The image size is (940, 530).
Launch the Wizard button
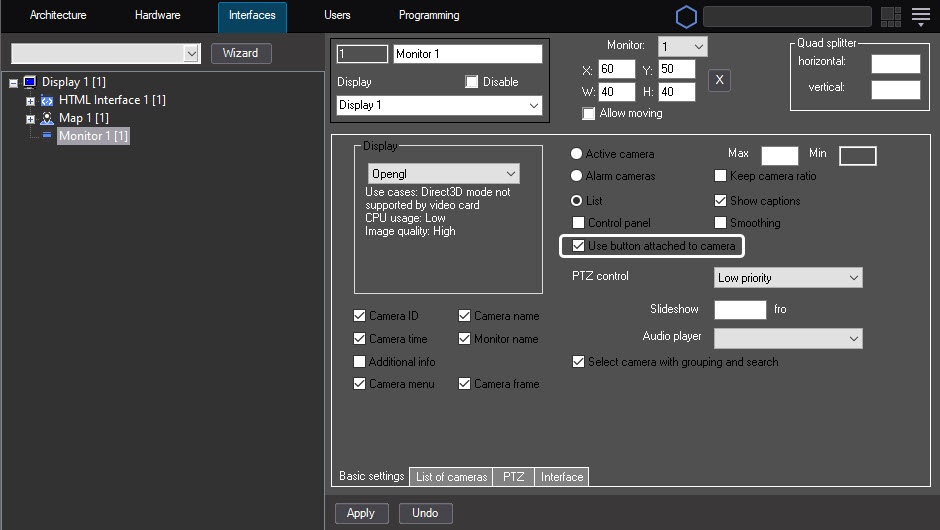click(240, 53)
